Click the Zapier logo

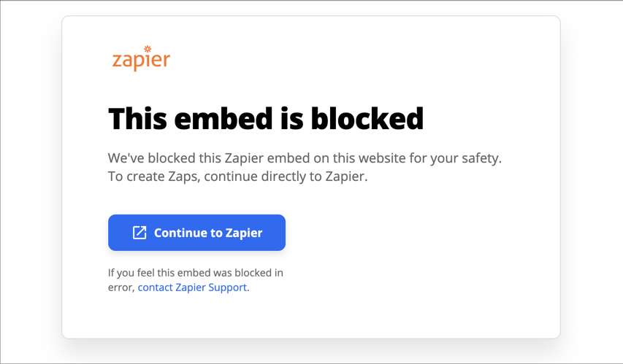(x=141, y=59)
